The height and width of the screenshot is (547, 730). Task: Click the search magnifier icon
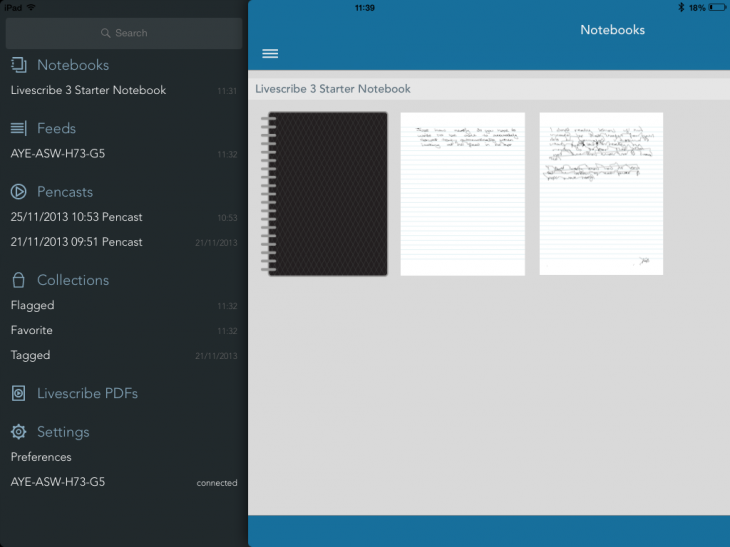(x=106, y=33)
